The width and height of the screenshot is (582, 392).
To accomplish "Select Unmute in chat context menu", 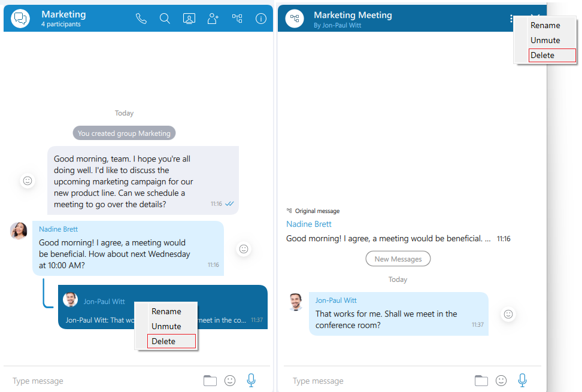I will click(x=166, y=326).
